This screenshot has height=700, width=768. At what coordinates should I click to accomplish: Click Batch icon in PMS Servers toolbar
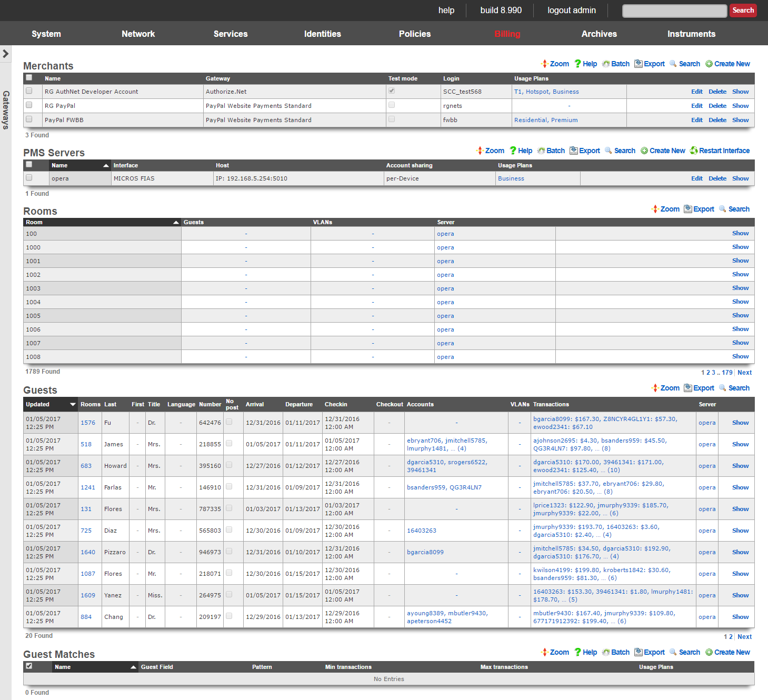pyautogui.click(x=541, y=151)
